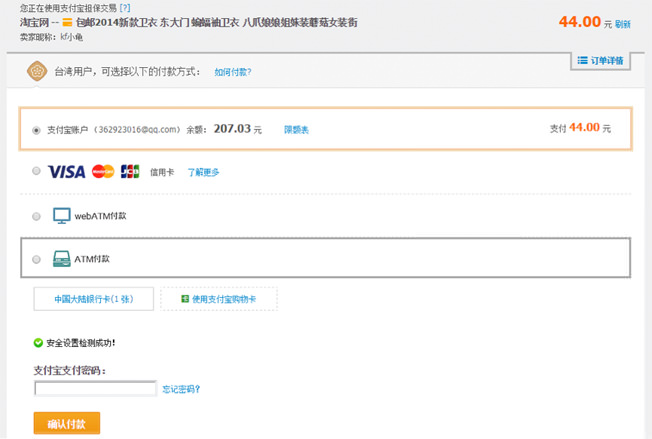Click the MasterCard logo
Viewport: 652px width, 439px height.
103,171
